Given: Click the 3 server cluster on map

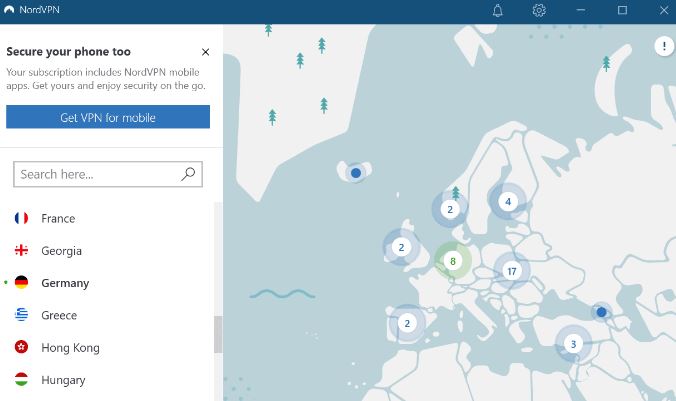Looking at the screenshot, I should click(573, 344).
